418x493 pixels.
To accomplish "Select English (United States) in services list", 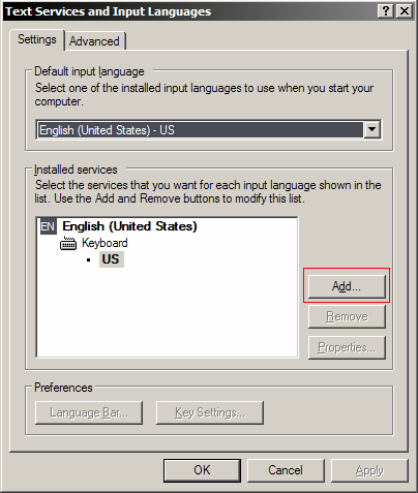I will 130,227.
